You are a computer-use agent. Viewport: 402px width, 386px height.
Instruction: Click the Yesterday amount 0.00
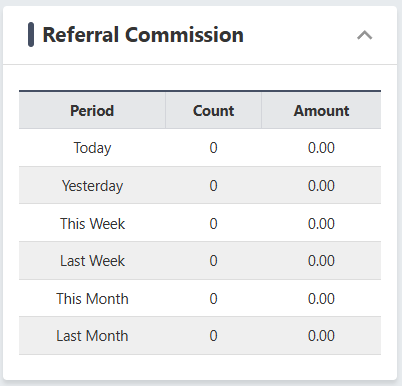click(x=321, y=186)
